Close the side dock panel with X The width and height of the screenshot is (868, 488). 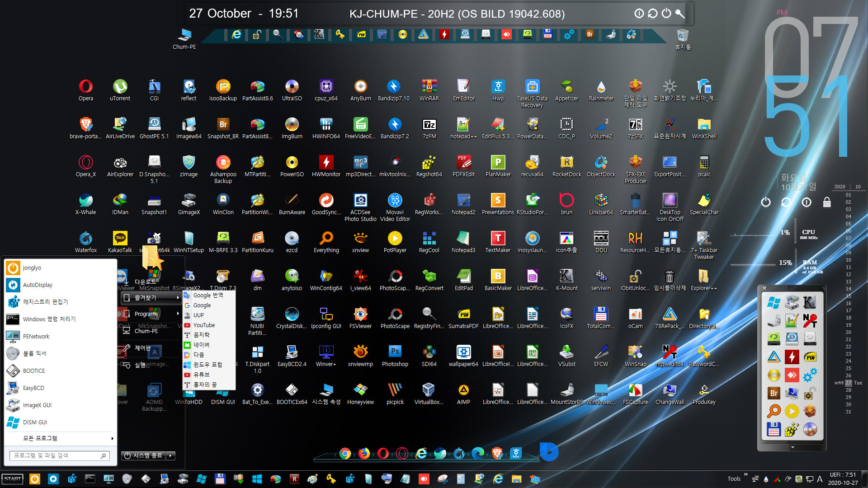click(764, 288)
